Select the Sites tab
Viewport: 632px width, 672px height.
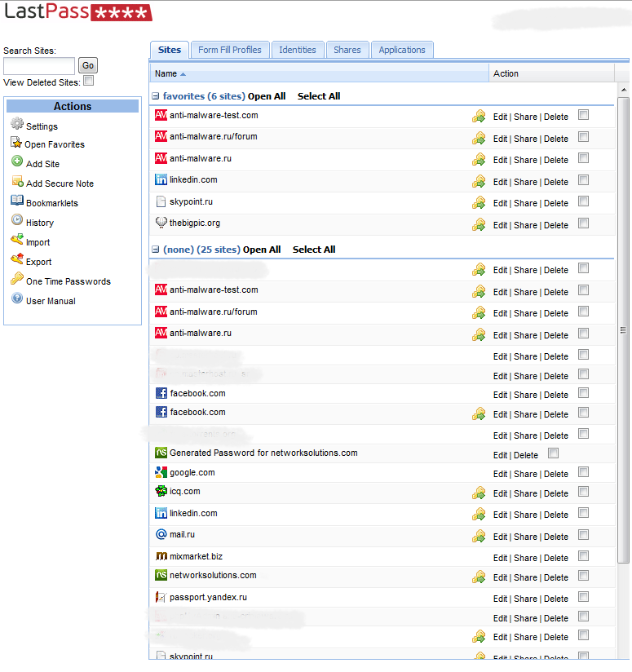click(170, 50)
